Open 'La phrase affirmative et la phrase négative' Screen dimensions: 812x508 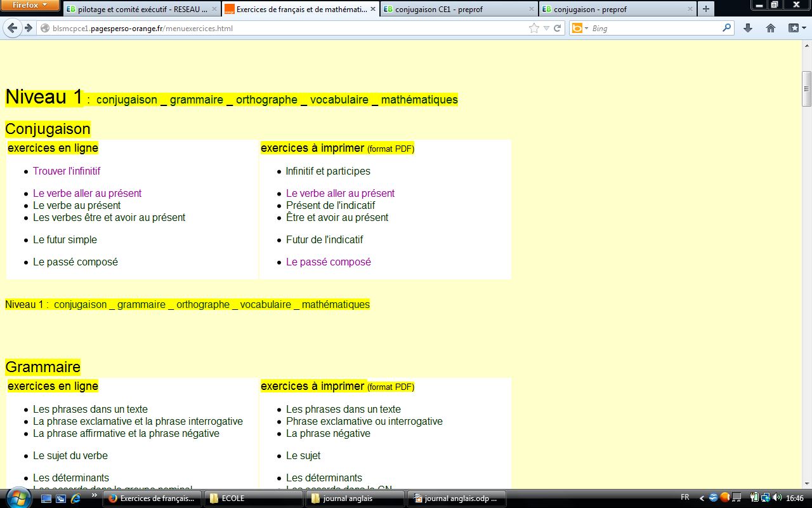click(x=126, y=433)
